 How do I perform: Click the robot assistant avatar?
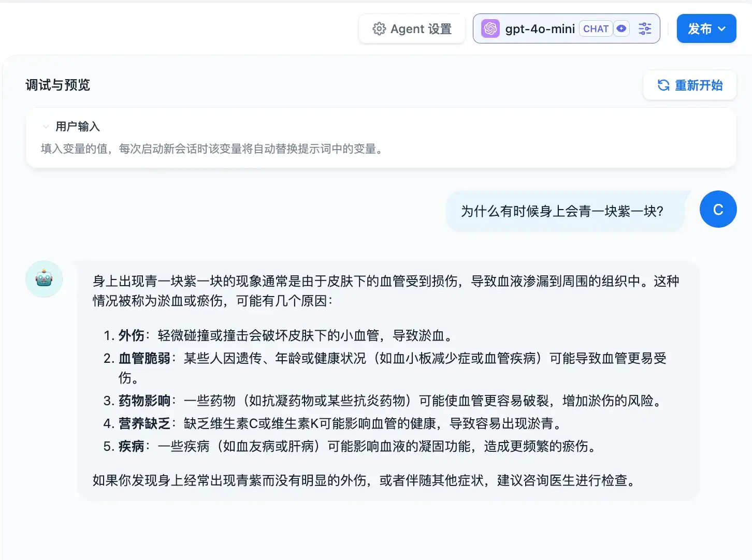click(44, 279)
